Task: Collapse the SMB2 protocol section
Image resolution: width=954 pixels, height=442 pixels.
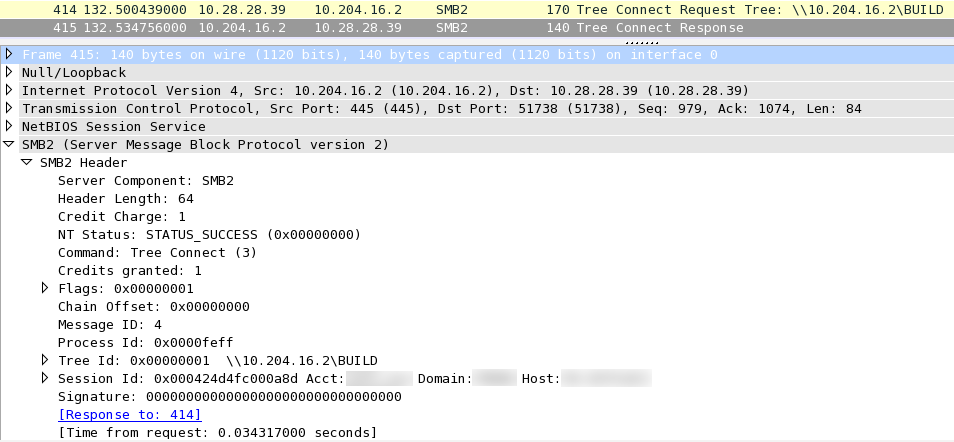Action: (9, 144)
